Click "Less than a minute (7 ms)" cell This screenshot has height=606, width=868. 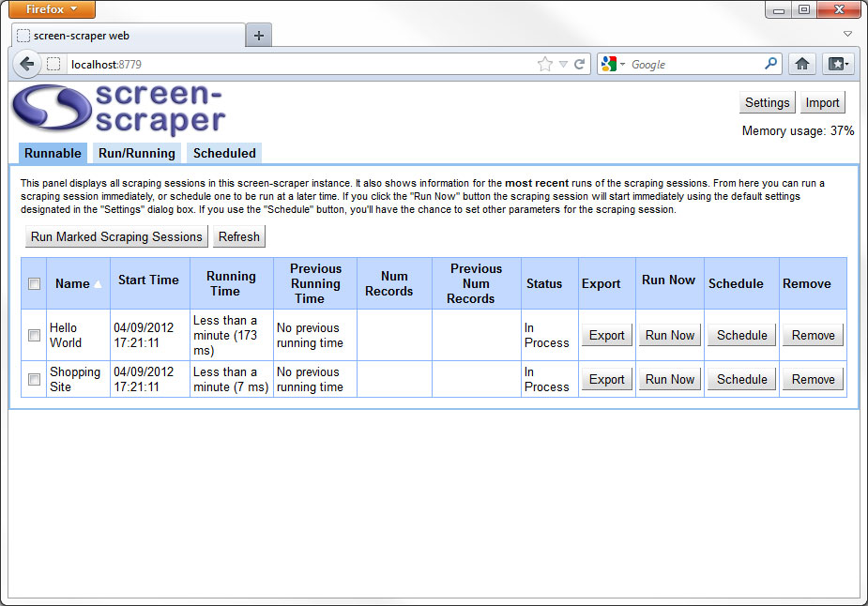click(231, 379)
